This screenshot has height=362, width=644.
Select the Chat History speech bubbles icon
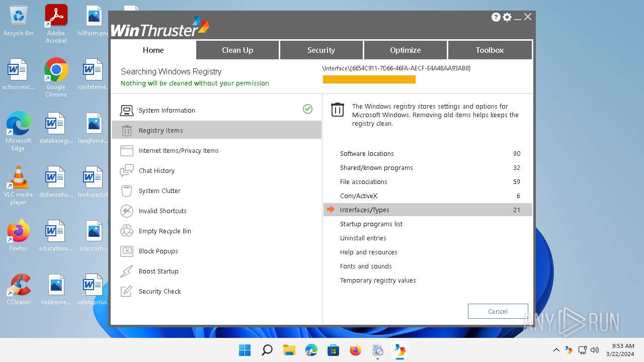click(127, 171)
